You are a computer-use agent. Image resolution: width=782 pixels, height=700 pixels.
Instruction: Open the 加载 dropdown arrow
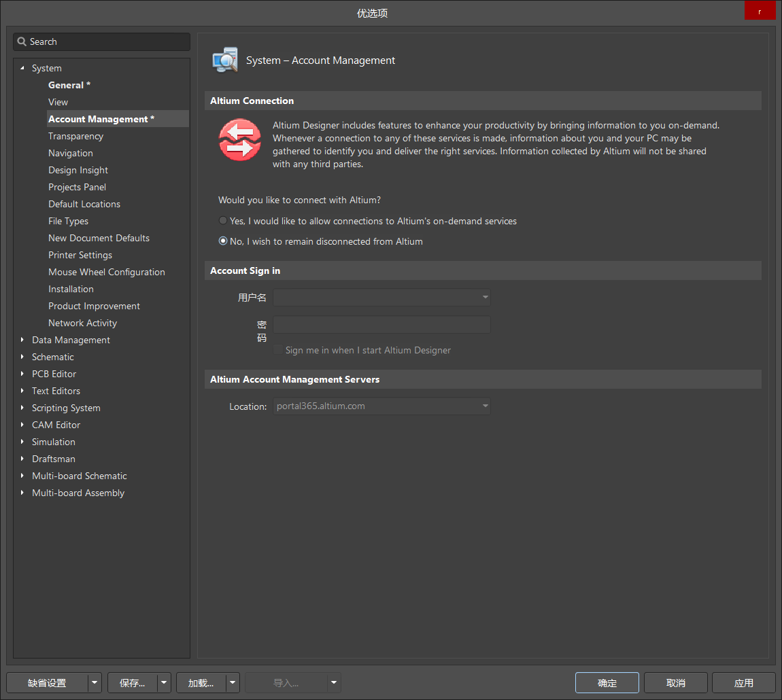pyautogui.click(x=233, y=682)
